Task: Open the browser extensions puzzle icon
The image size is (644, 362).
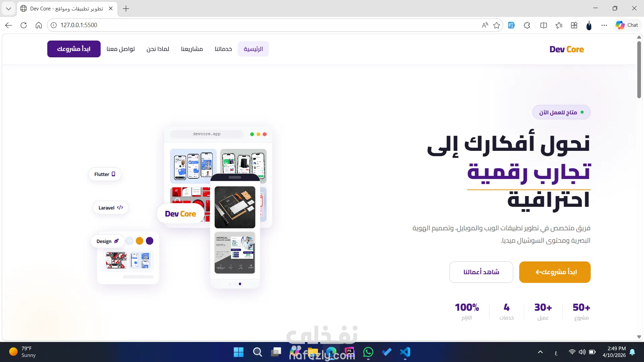Action: [x=527, y=25]
